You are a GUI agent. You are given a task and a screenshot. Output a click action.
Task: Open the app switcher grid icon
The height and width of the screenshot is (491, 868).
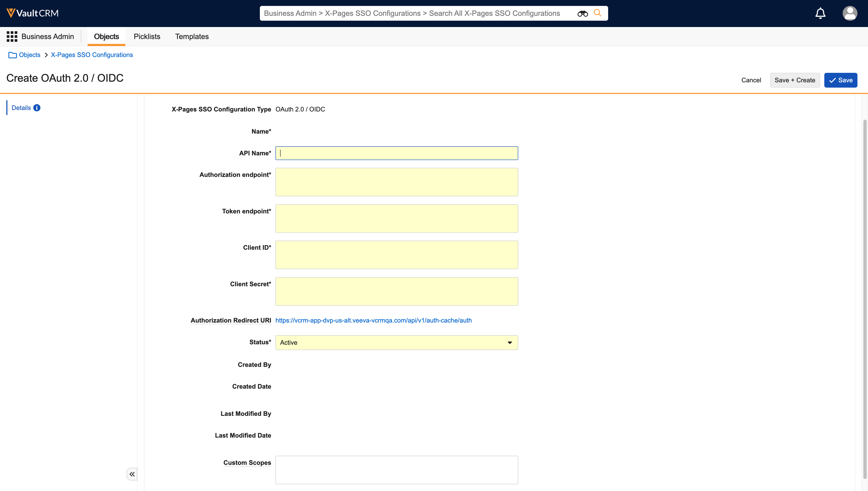coord(12,37)
